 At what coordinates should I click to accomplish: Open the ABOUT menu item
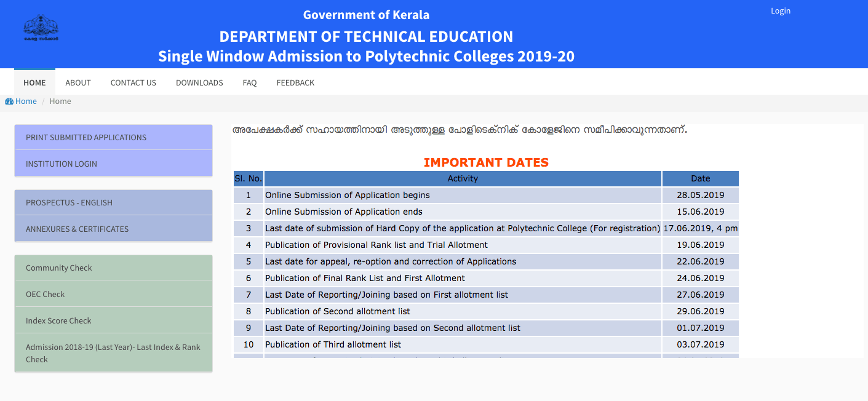click(x=78, y=82)
